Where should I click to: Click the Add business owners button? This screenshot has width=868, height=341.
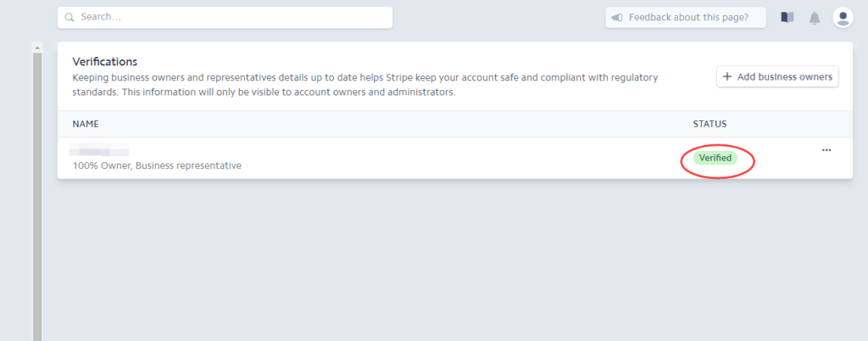777,77
